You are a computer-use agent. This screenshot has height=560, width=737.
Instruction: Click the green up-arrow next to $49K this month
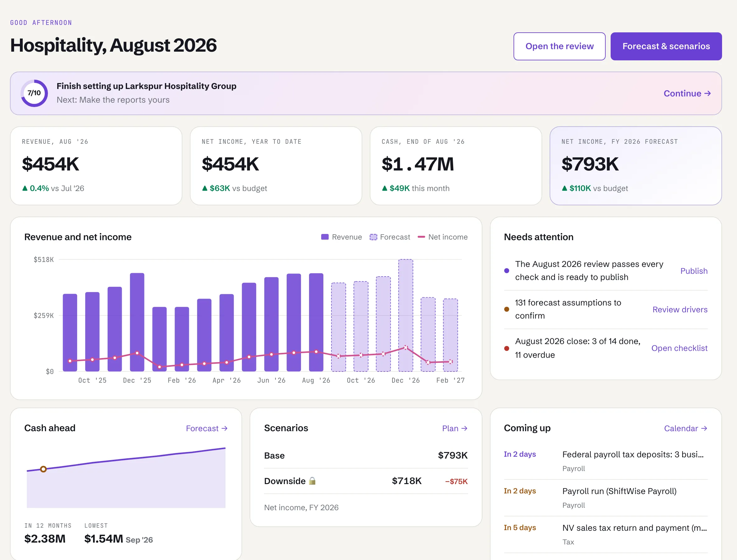384,188
